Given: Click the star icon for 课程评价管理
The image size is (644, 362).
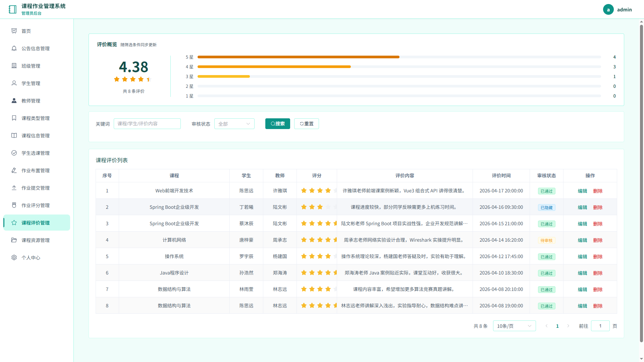Looking at the screenshot, I should pyautogui.click(x=14, y=223).
